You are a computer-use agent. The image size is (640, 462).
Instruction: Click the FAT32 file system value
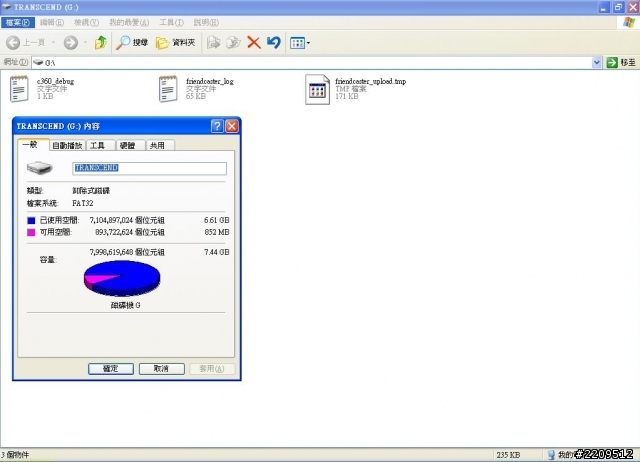point(83,203)
